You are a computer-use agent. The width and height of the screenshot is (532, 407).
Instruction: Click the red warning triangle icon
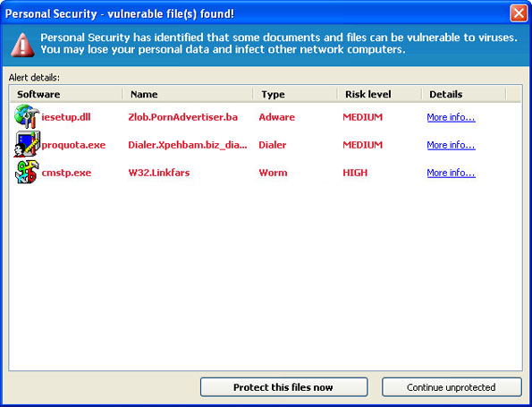[x=22, y=45]
